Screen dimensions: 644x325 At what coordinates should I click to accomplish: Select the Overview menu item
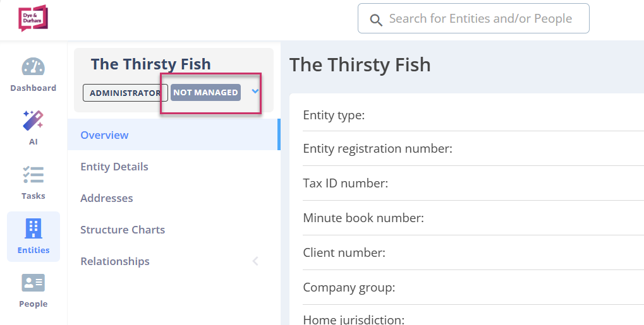(174, 134)
